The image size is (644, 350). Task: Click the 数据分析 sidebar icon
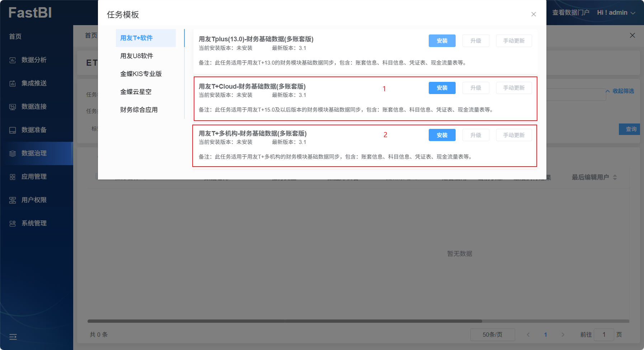[x=13, y=60]
